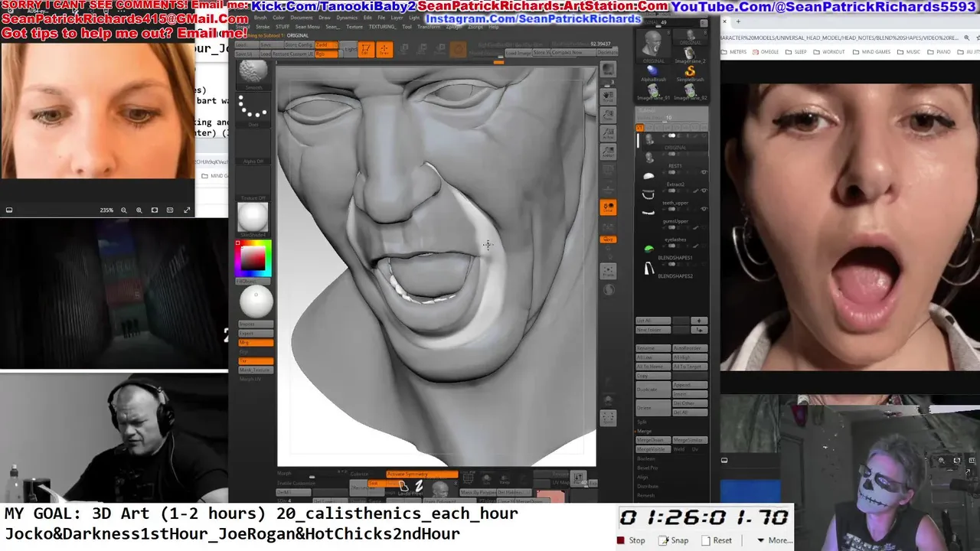Open the Transform menu
980x551 pixels.
[429, 27]
